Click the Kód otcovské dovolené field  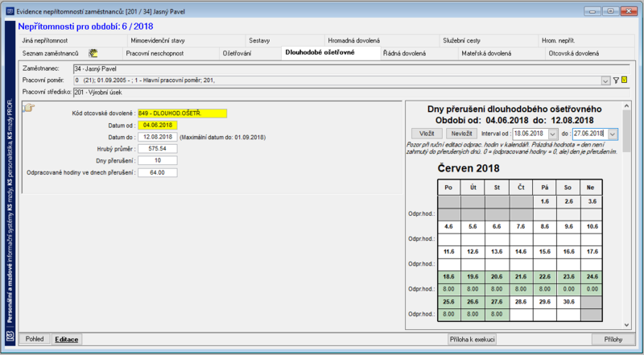(183, 114)
